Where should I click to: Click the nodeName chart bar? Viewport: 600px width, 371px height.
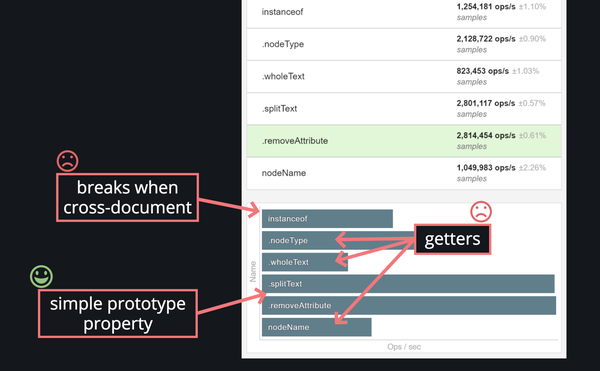316,327
